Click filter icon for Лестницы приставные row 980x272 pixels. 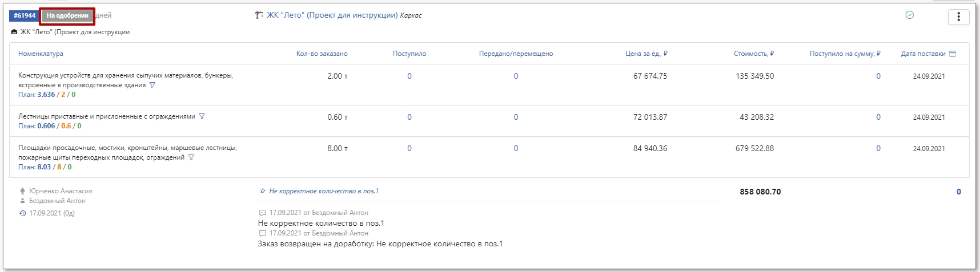pos(202,116)
